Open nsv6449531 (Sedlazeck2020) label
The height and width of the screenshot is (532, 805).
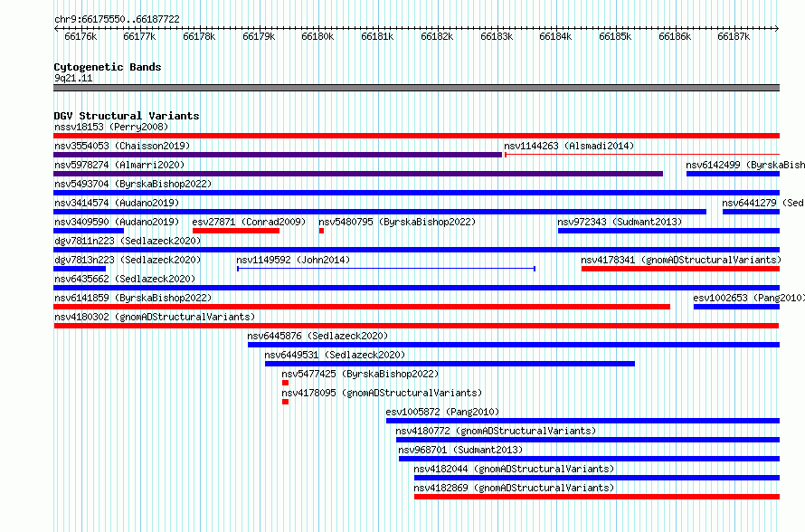pyautogui.click(x=335, y=355)
